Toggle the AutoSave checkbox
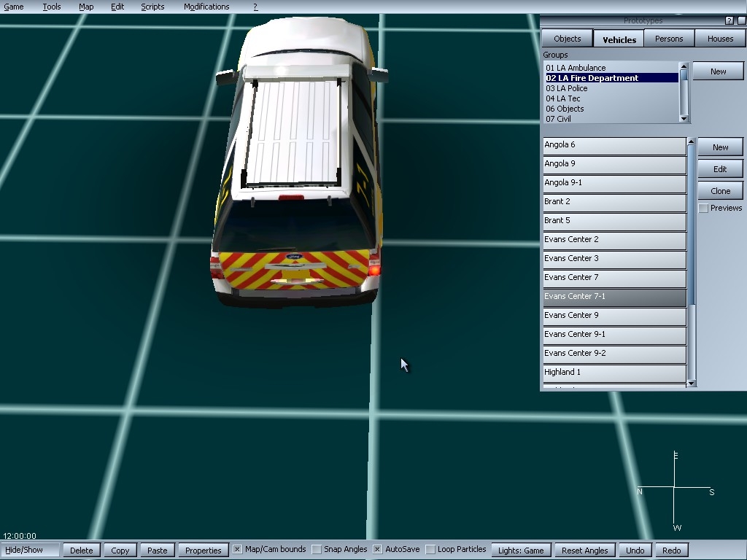Screen dimensions: 747x560 [377, 550]
